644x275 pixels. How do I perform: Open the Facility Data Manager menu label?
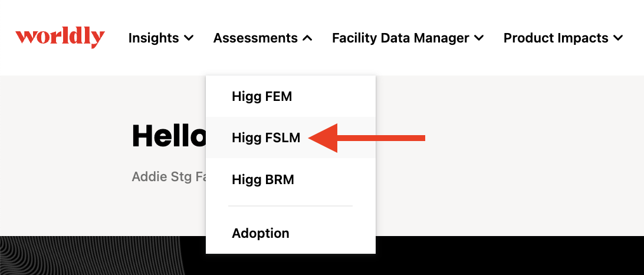400,38
